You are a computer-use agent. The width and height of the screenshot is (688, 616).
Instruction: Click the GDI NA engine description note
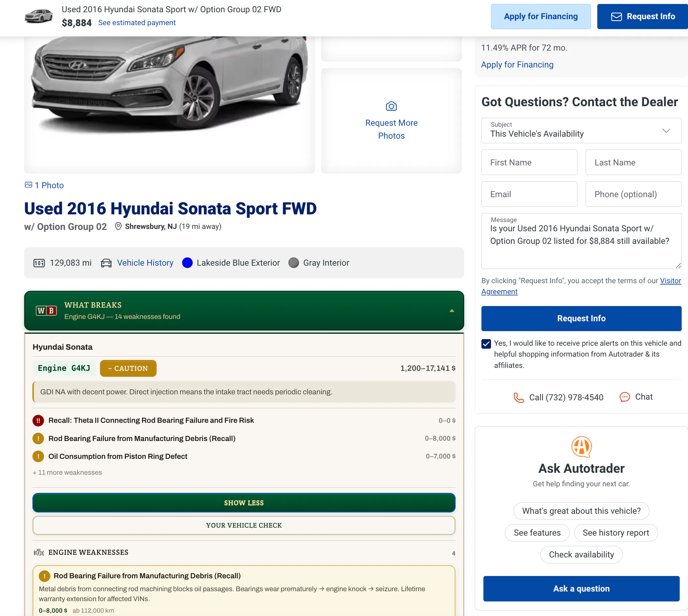(x=244, y=392)
